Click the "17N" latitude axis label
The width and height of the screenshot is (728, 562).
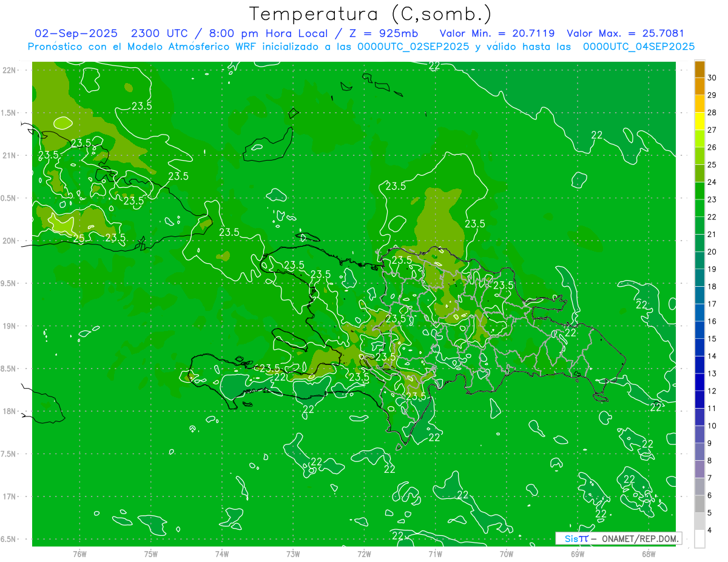click(9, 497)
